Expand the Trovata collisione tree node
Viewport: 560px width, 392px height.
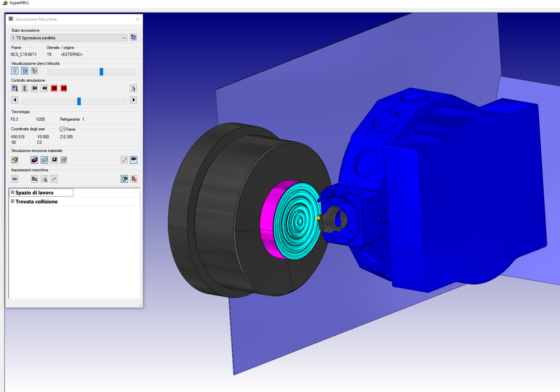coord(13,201)
